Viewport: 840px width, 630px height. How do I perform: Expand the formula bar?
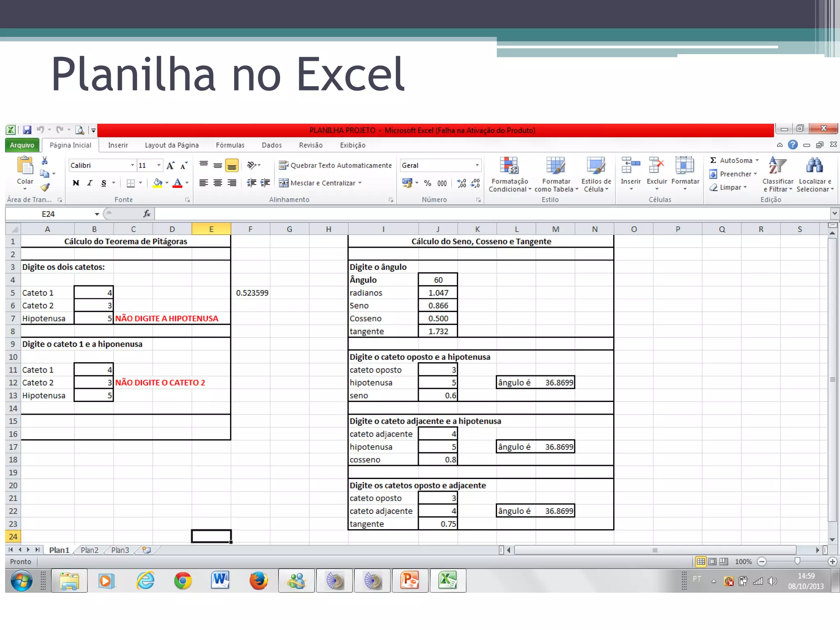(834, 214)
